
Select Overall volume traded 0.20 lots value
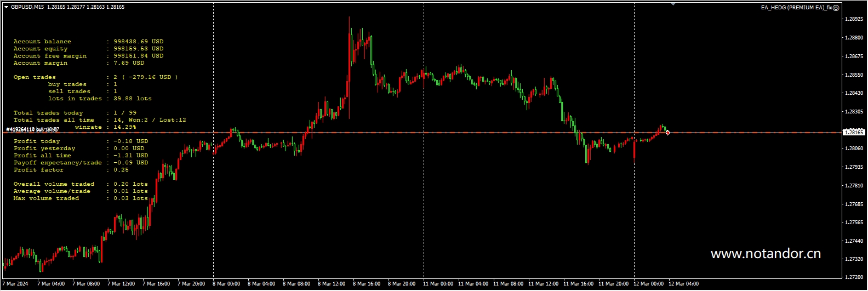click(x=130, y=184)
